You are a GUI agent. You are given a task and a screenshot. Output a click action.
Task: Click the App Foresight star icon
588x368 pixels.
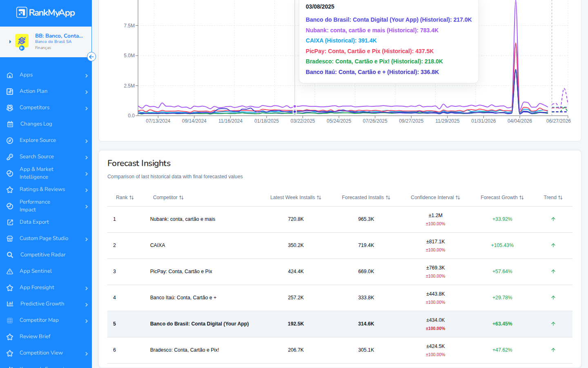(x=10, y=288)
